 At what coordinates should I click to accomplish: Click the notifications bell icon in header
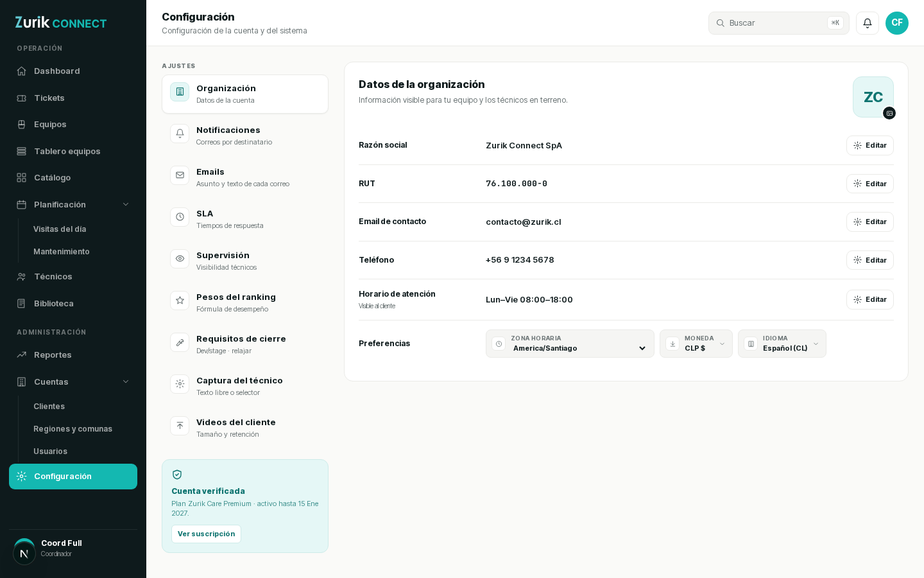point(868,23)
